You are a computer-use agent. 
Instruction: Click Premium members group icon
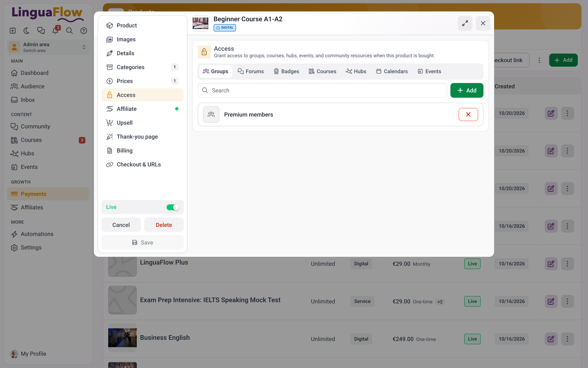click(x=211, y=114)
